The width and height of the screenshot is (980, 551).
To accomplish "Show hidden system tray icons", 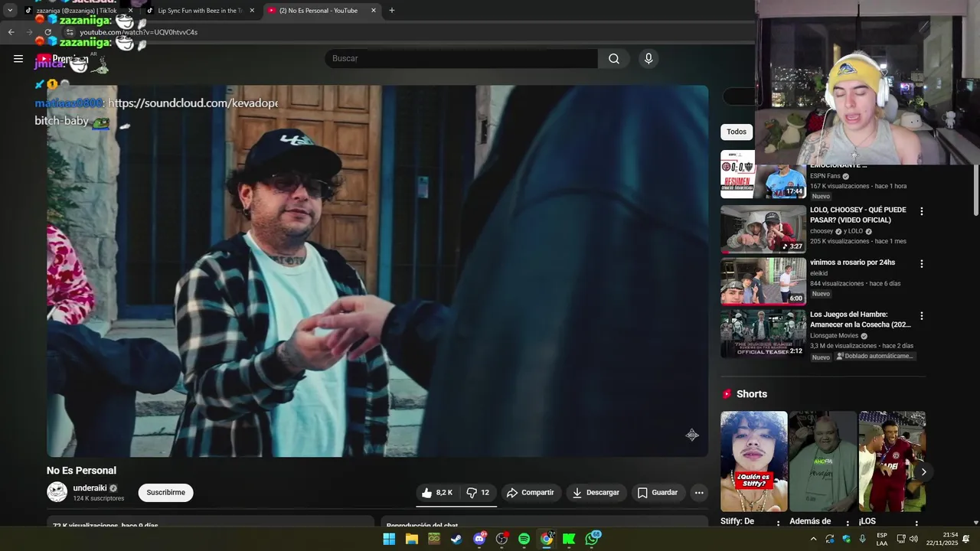I will (x=813, y=539).
